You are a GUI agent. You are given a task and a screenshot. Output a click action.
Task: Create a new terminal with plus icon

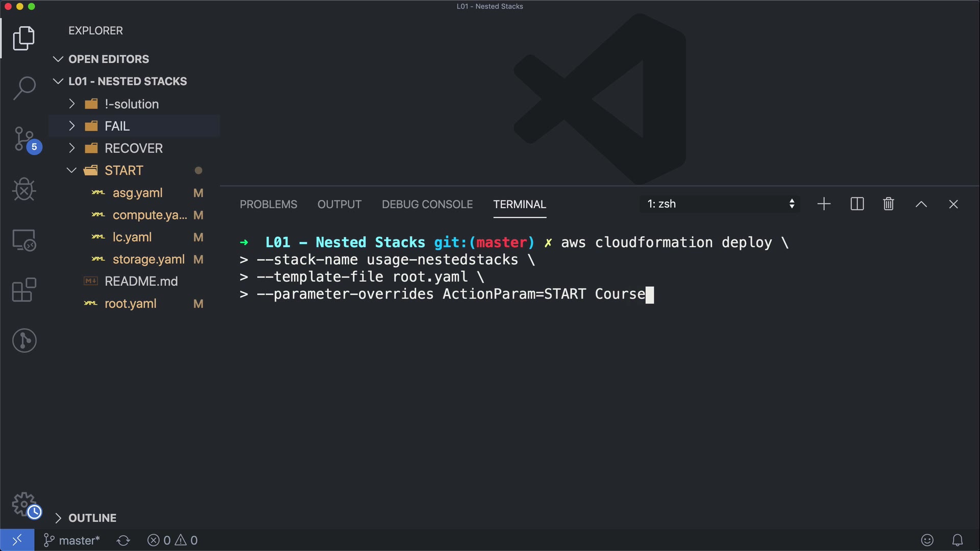[824, 204]
